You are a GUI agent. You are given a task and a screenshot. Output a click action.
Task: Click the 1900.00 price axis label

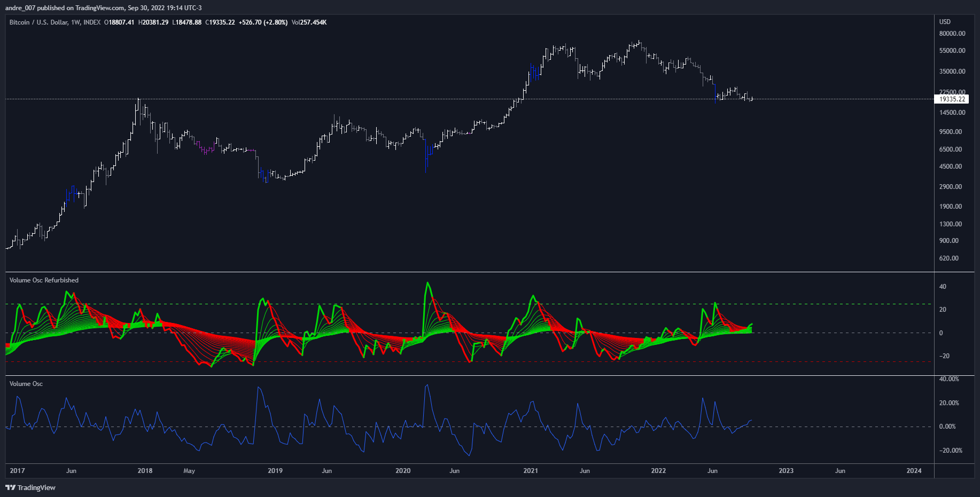point(951,207)
